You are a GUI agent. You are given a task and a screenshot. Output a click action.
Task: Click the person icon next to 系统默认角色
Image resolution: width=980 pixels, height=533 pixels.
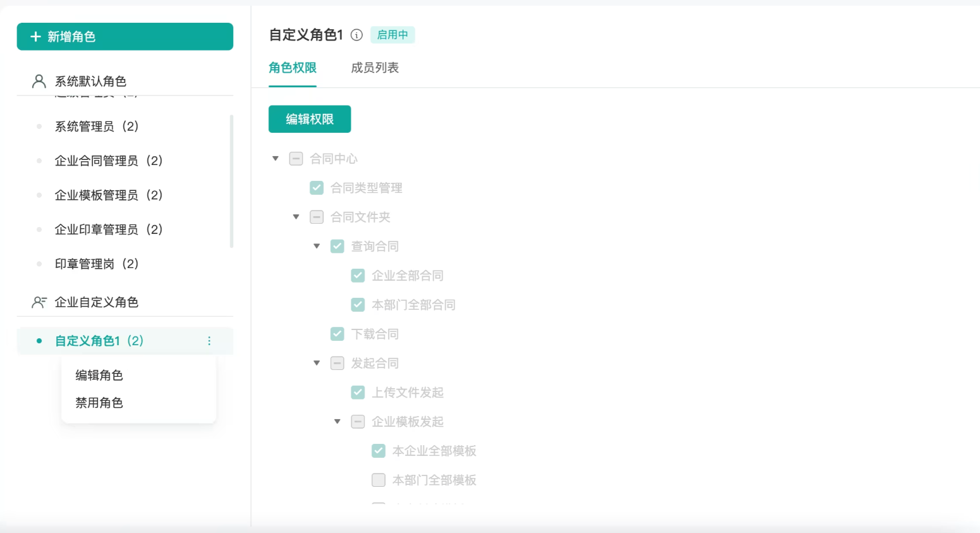pyautogui.click(x=39, y=81)
